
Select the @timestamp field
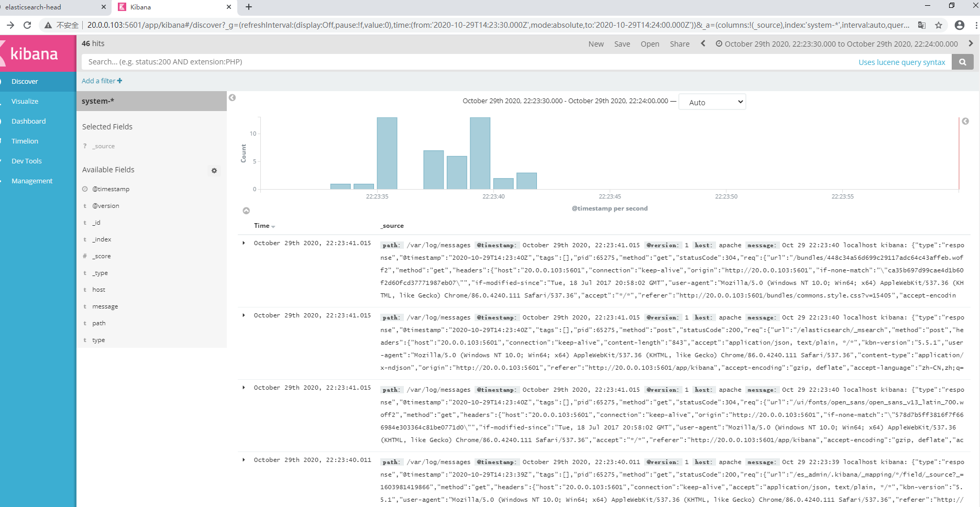(x=111, y=189)
